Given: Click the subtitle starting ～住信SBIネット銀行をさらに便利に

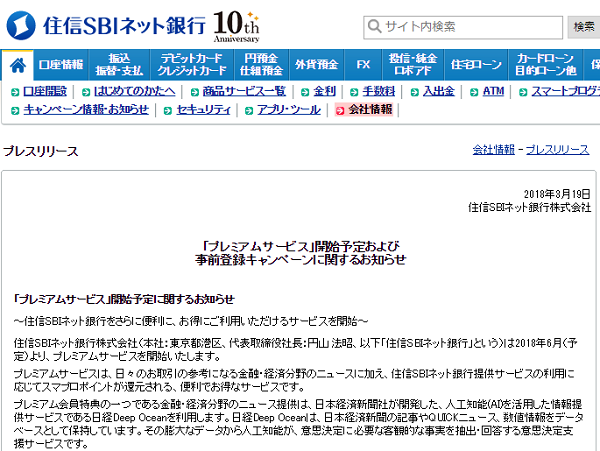Looking at the screenshot, I should coord(191,321).
